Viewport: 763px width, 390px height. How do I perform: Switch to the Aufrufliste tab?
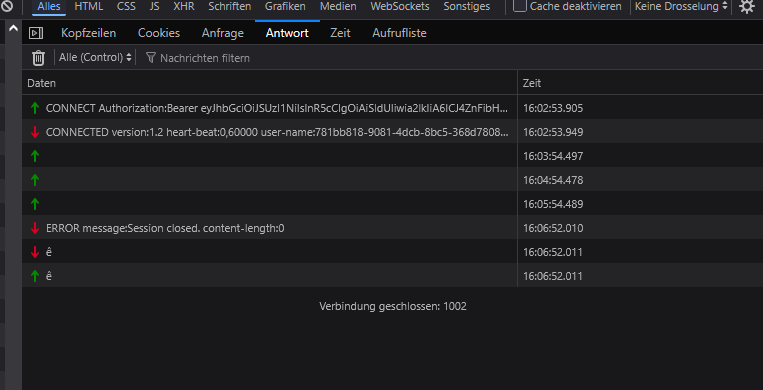click(x=400, y=33)
